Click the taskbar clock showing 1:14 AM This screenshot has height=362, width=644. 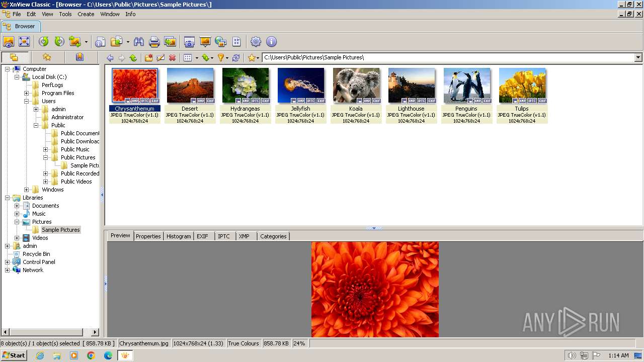tap(618, 355)
